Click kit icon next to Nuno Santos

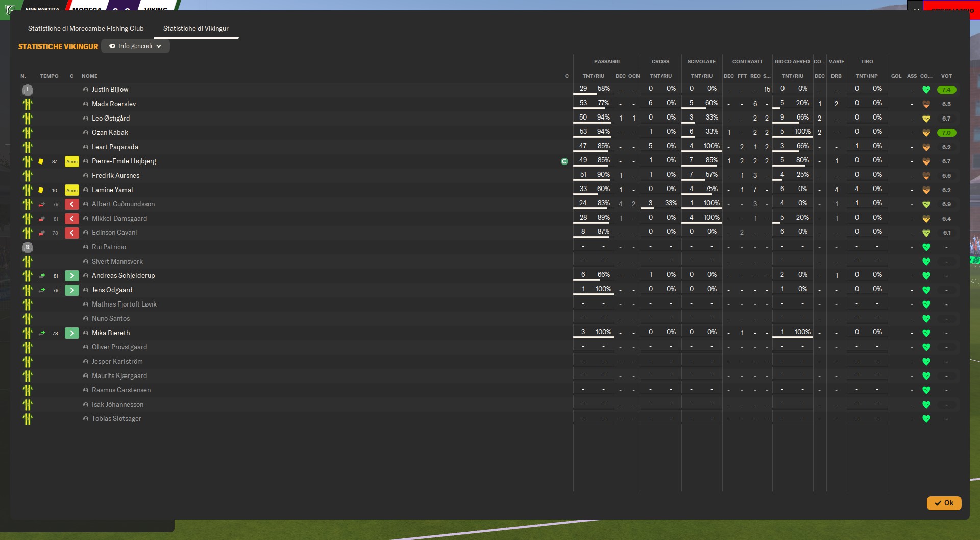pyautogui.click(x=28, y=319)
